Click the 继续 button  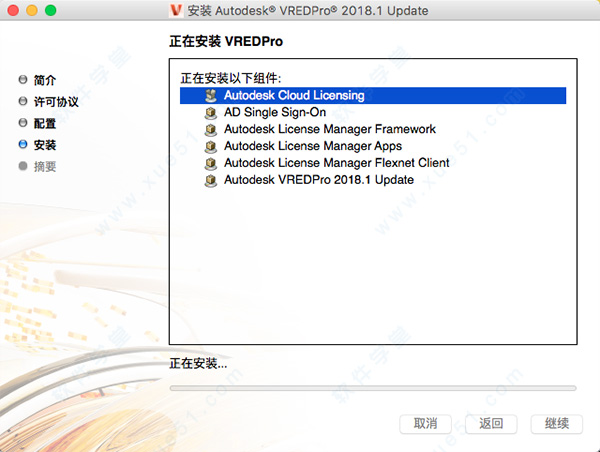(557, 424)
